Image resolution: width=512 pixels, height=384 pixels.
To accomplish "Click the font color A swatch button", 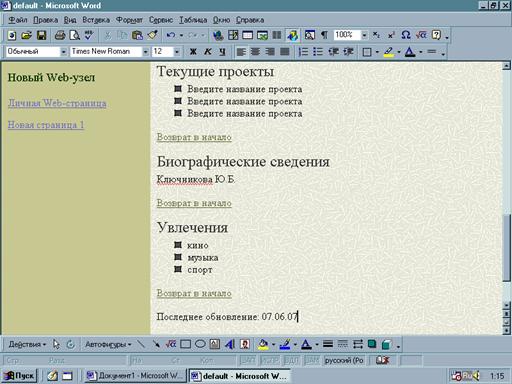I will coord(410,52).
